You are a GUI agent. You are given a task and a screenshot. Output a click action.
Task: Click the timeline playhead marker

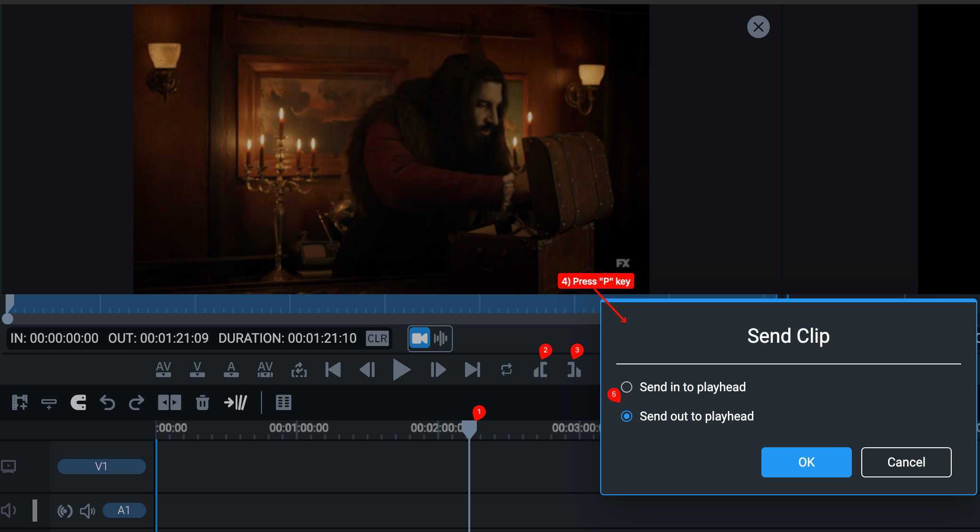point(469,429)
